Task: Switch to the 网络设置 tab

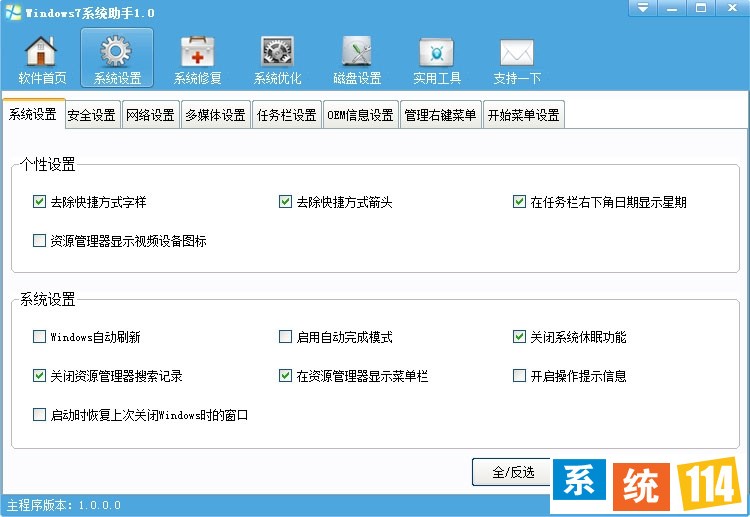Action: 150,115
